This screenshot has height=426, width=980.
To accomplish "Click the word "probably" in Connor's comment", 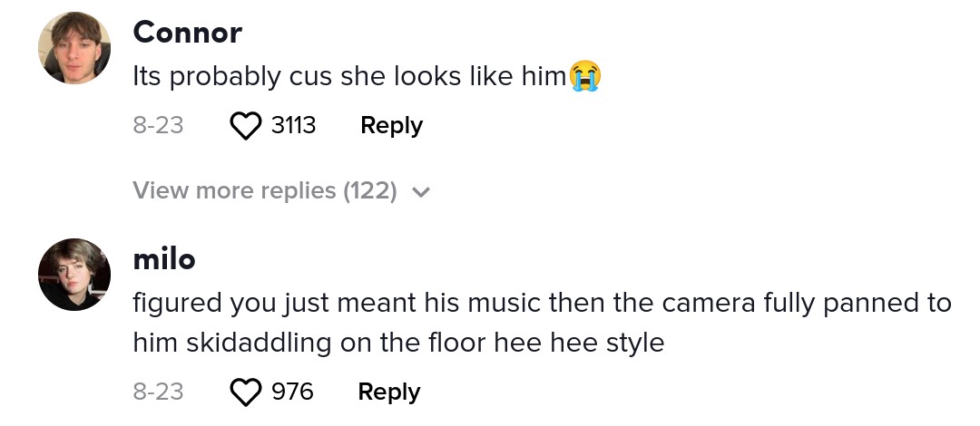I will pyautogui.click(x=213, y=78).
